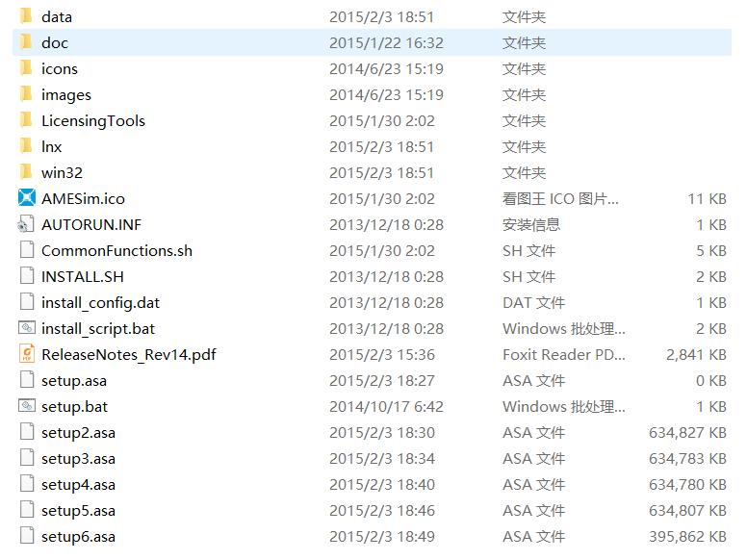Click the doc row date "2015/1/22 16:32"
Image resolution: width=747 pixels, height=560 pixels.
[x=386, y=43]
